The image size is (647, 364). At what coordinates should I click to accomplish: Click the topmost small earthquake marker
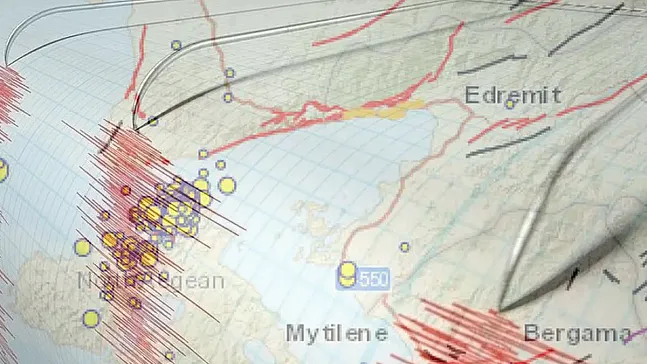tap(176, 45)
